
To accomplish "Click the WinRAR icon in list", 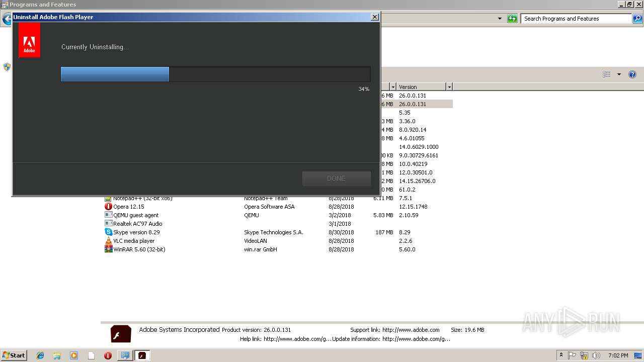I will [x=108, y=249].
